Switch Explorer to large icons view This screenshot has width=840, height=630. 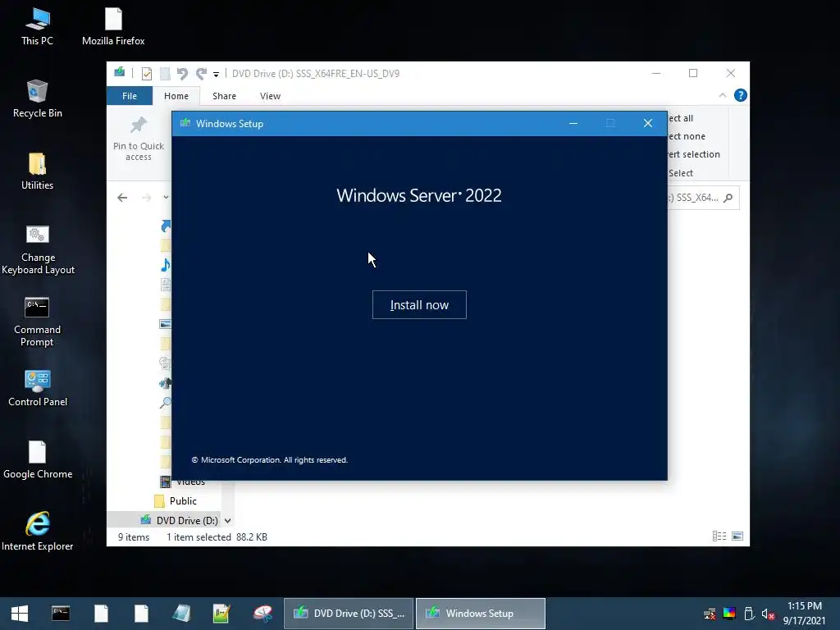[737, 536]
